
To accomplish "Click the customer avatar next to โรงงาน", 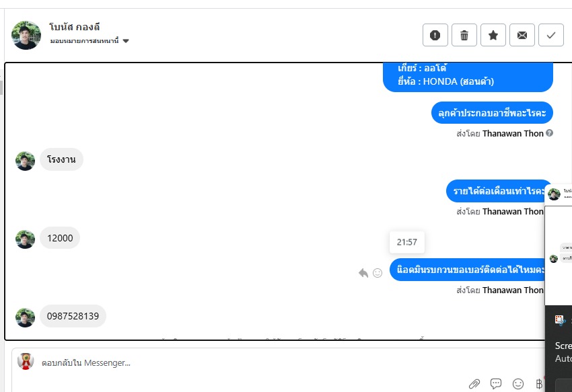I will click(x=25, y=161).
